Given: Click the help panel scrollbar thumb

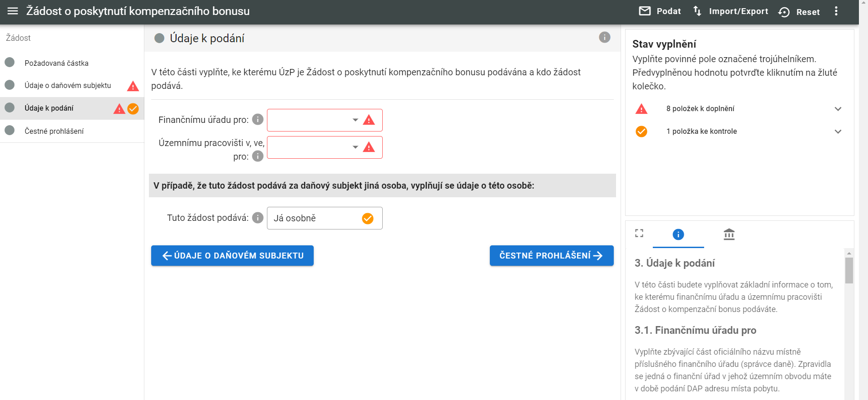Looking at the screenshot, I should [x=849, y=270].
